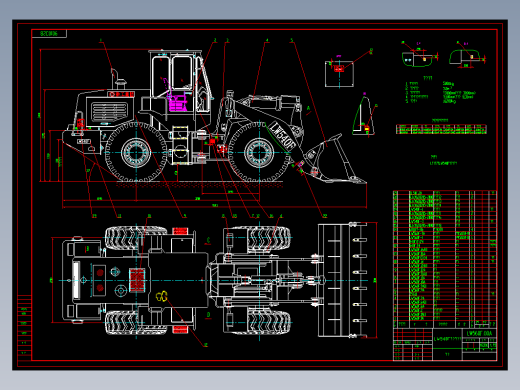Image resolution: width=520 pixels, height=390 pixels.
Task: Click the lift cylinder on the loader arm
Action: click(x=275, y=103)
